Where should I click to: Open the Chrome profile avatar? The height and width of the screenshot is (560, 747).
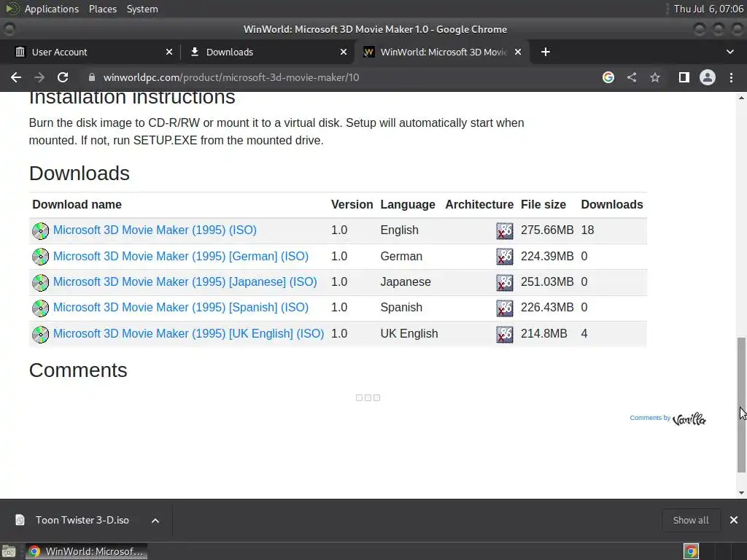point(708,77)
